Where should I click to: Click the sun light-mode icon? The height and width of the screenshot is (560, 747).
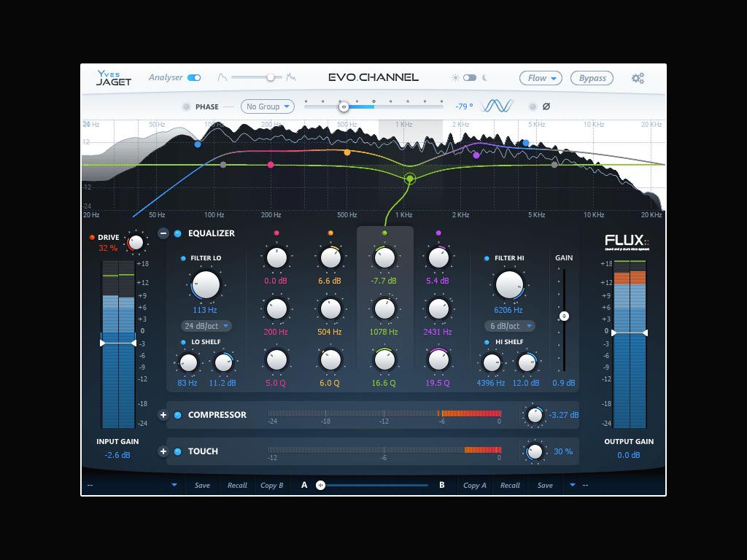pos(455,77)
